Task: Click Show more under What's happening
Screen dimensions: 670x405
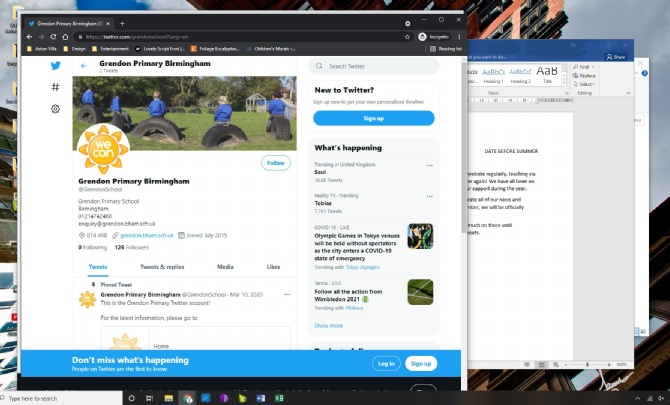Action: point(329,326)
